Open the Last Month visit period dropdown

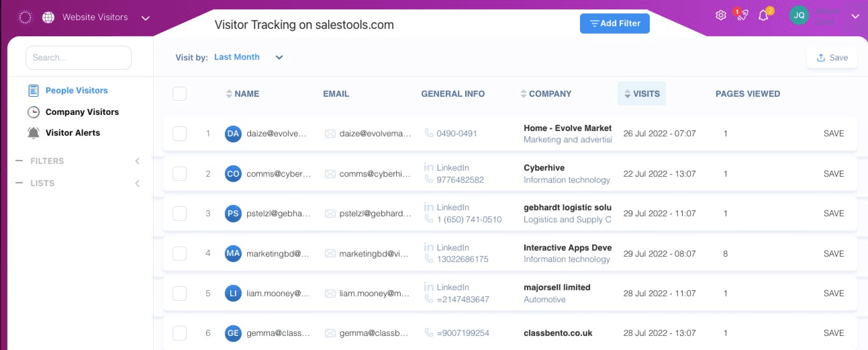point(279,58)
